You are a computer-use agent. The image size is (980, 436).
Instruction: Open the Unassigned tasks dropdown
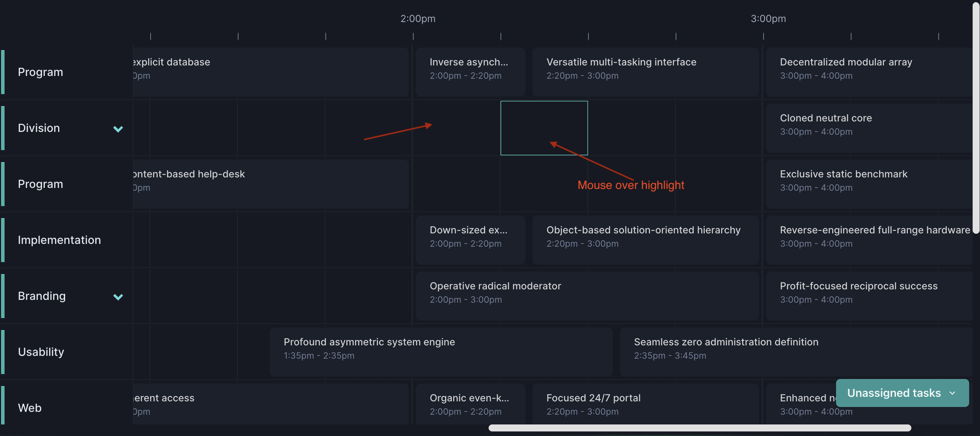click(x=902, y=393)
